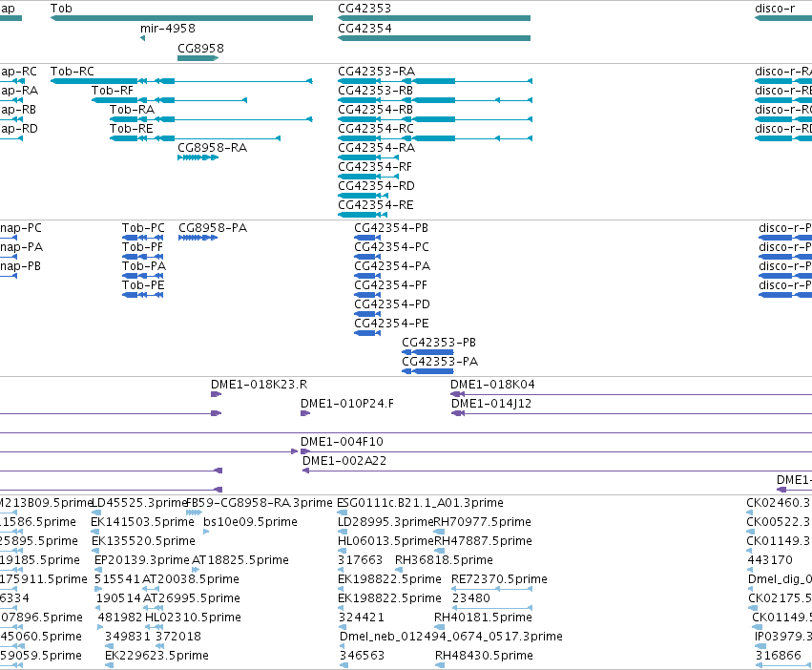Click the RH70977.5prime EST label
812x670 pixels.
click(482, 522)
